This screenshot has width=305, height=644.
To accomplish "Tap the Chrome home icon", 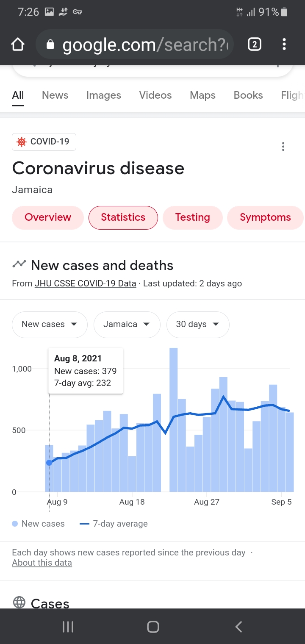I will tap(18, 44).
